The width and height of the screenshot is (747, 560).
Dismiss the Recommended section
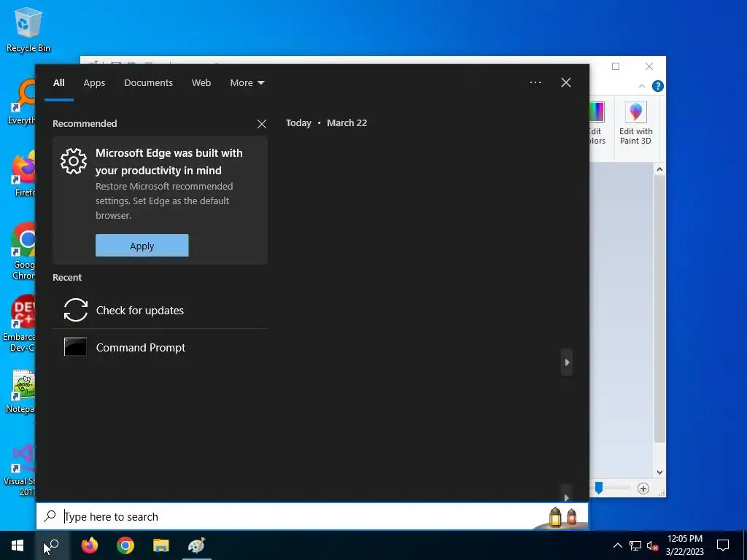tap(262, 124)
